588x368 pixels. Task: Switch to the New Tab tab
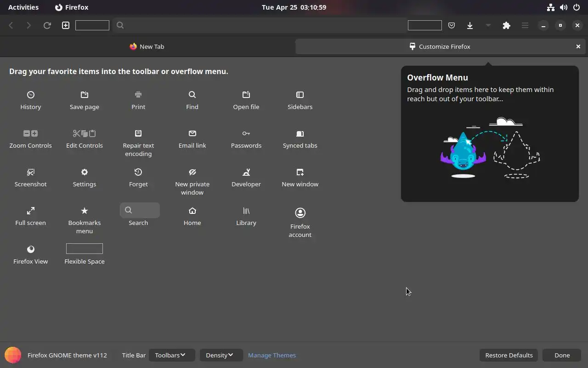click(147, 46)
